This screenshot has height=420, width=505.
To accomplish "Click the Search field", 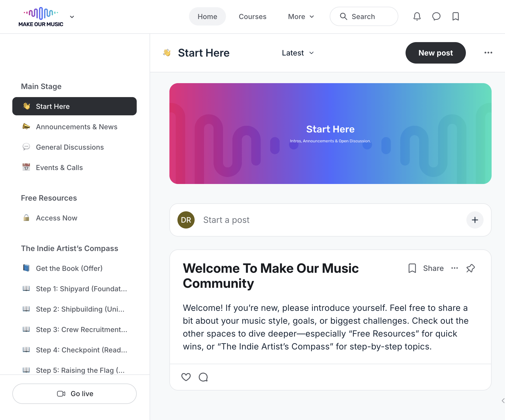I will [x=364, y=17].
